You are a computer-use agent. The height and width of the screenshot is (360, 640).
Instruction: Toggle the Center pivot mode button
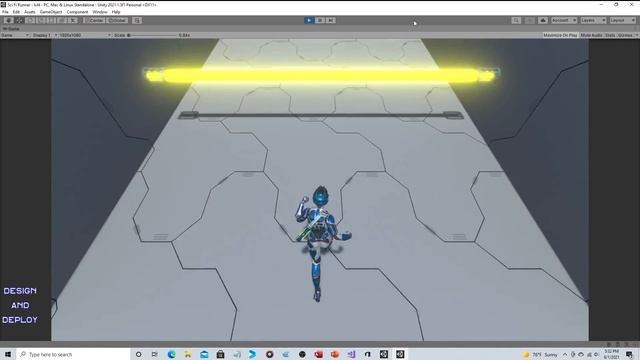coord(94,20)
